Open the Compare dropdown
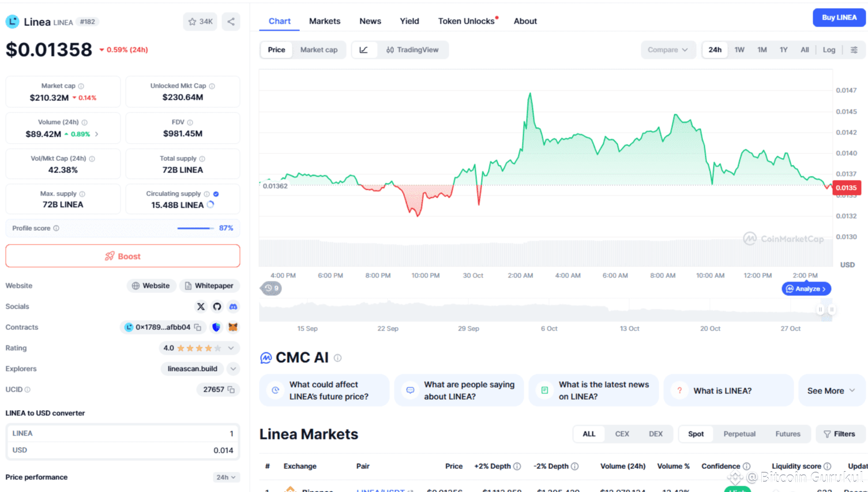 tap(667, 50)
